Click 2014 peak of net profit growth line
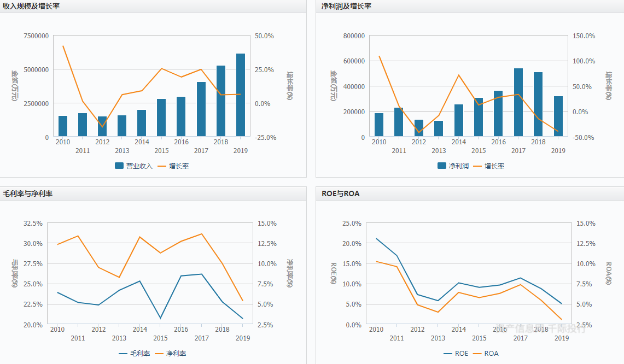The image size is (624, 364). point(458,75)
